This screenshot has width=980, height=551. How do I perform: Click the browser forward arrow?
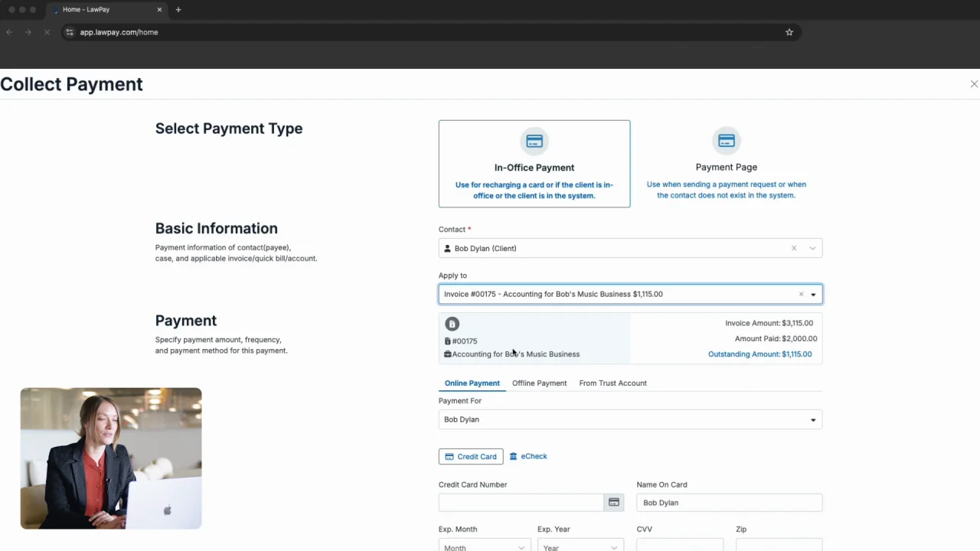pyautogui.click(x=28, y=32)
